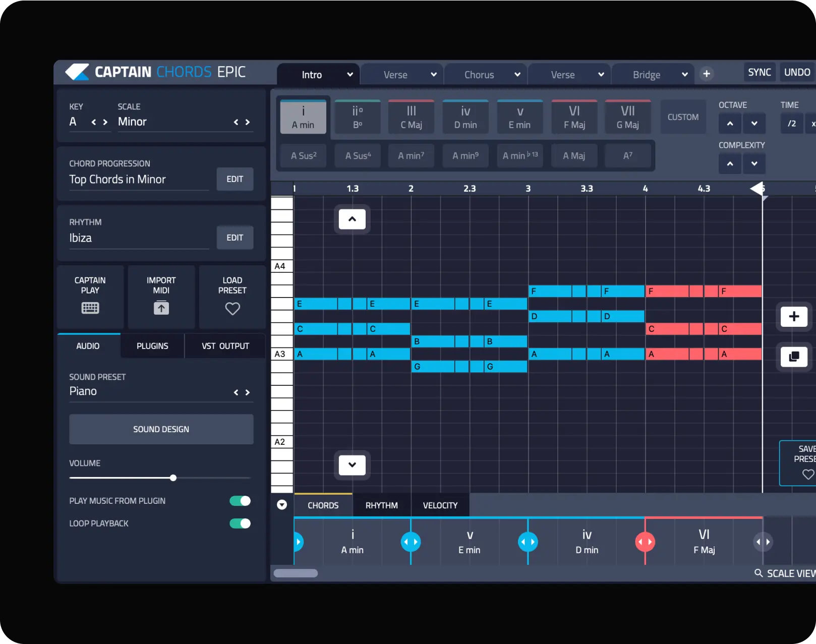
Task: Switch to the Audio tab
Action: [89, 346]
